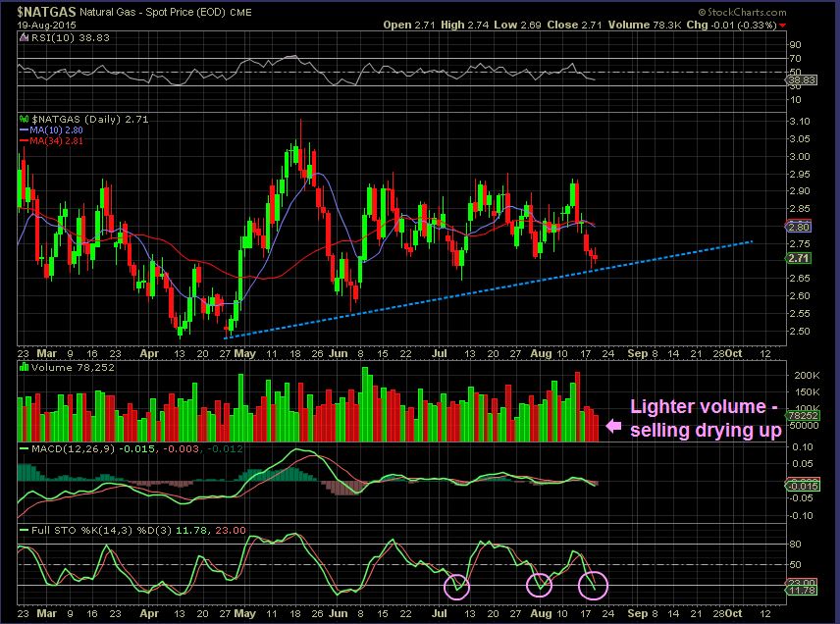Select the Volume 78,252 panel label
840x624 pixels.
[73, 368]
